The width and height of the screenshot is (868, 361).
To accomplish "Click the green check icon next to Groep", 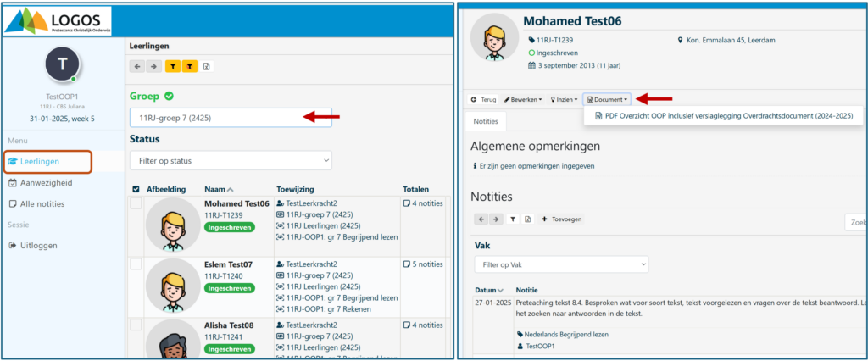I will coord(169,96).
